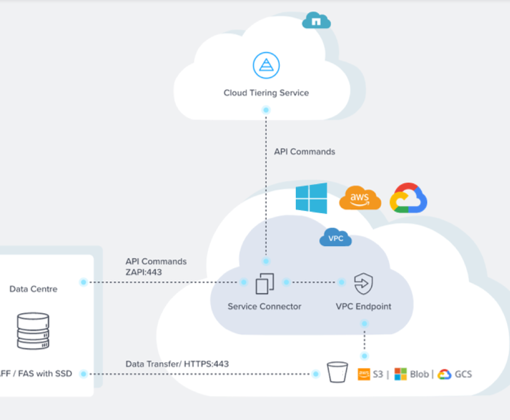Click the connection dot beside Data Centre
510x420 pixels.
pos(83,282)
